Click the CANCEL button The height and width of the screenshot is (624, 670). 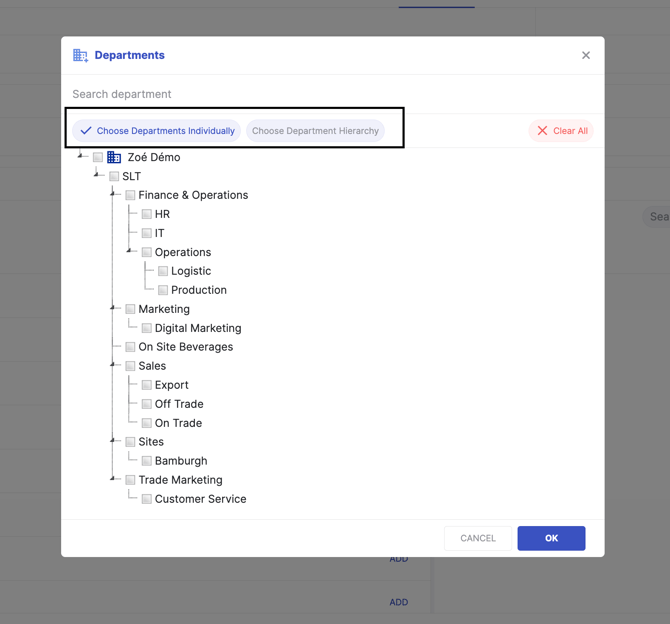point(478,538)
